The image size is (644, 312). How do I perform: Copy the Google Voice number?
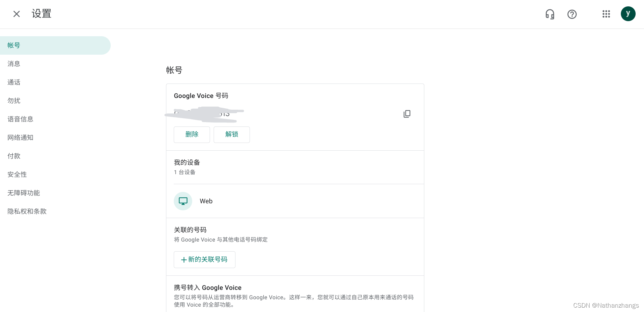(x=407, y=114)
